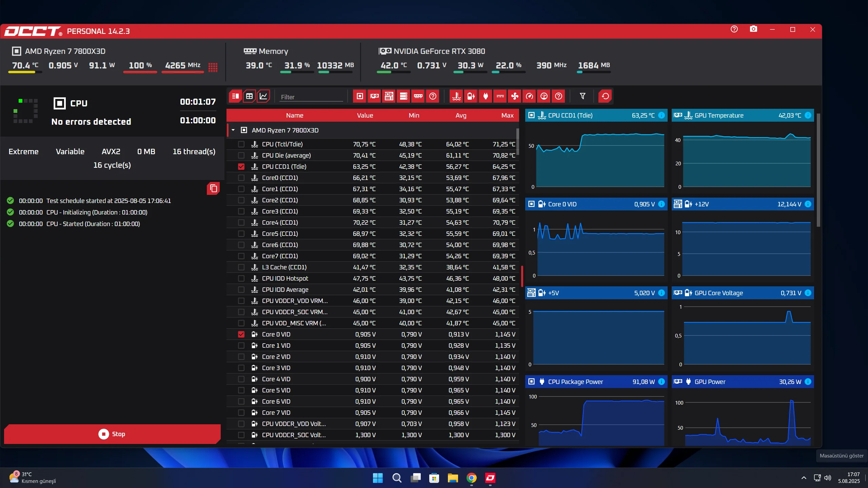This screenshot has width=868, height=488.
Task: Sort sensors by Name column header
Action: click(x=294, y=116)
